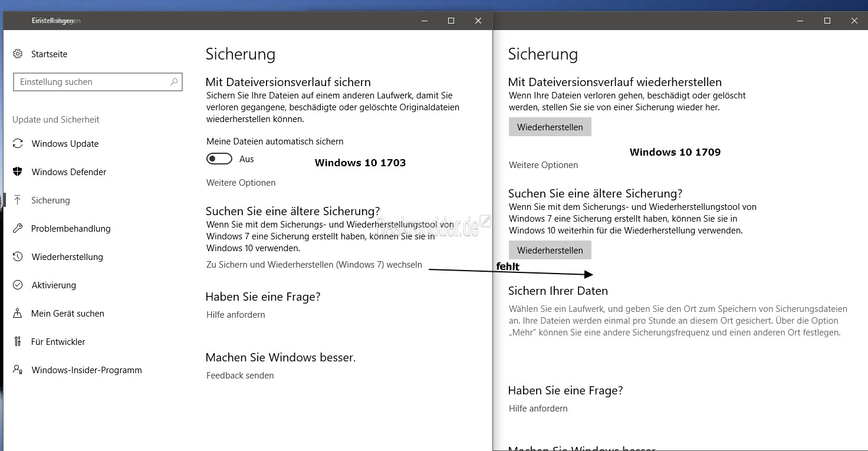Click Hilfe anfordern in the right window

538,408
